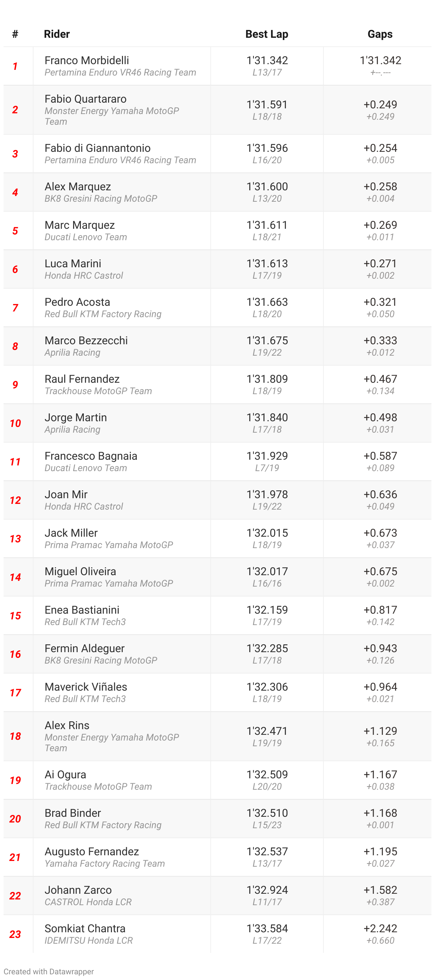The image size is (435, 980).
Task: Select Franco Morbidelli rider name
Action: pos(87,61)
